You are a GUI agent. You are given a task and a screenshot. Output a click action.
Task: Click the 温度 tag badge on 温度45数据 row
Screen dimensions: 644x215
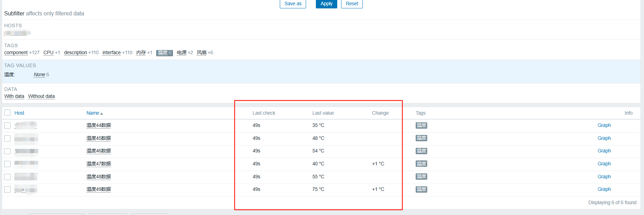[421, 138]
